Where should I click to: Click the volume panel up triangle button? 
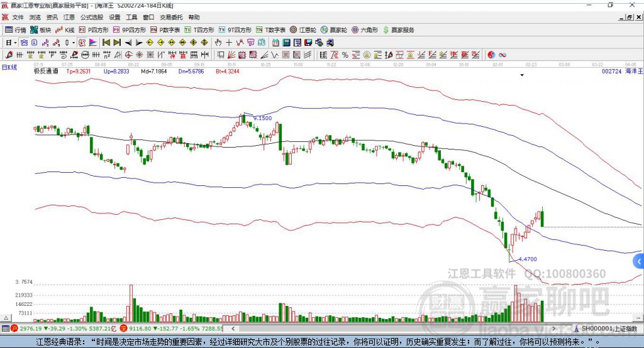pyautogui.click(x=6, y=318)
